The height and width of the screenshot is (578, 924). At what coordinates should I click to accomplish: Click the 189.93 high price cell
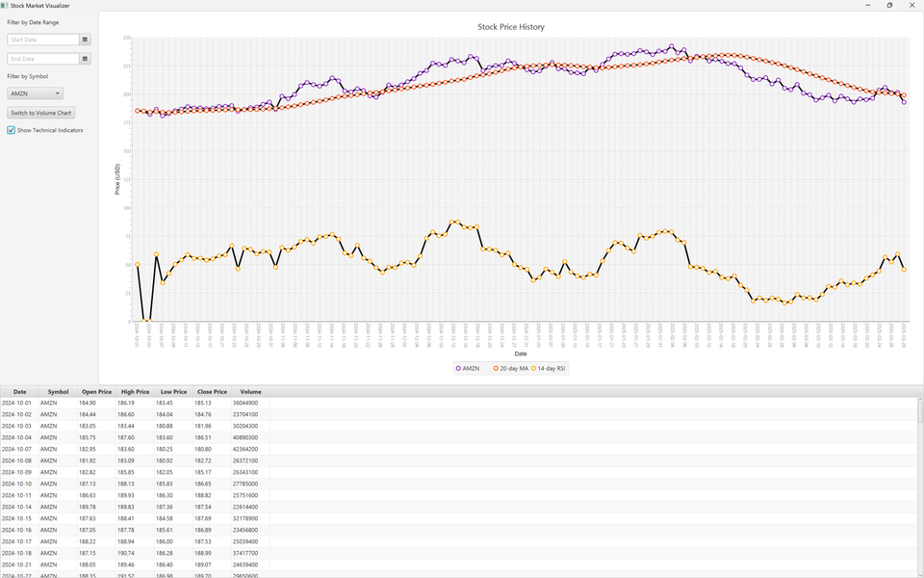[135, 495]
